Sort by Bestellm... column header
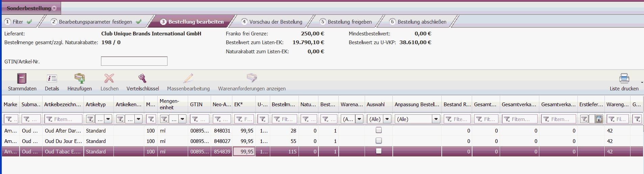 pos(284,104)
